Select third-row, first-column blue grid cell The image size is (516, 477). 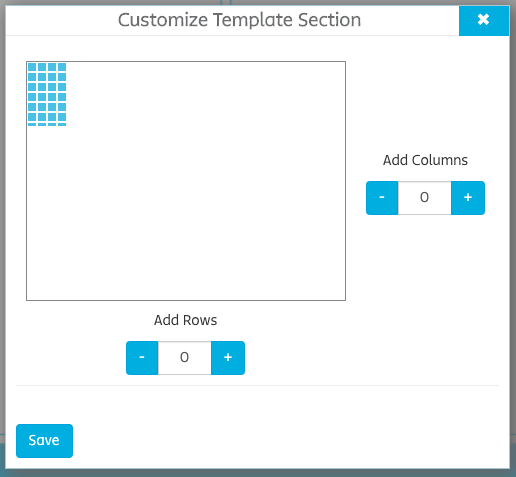[32, 87]
